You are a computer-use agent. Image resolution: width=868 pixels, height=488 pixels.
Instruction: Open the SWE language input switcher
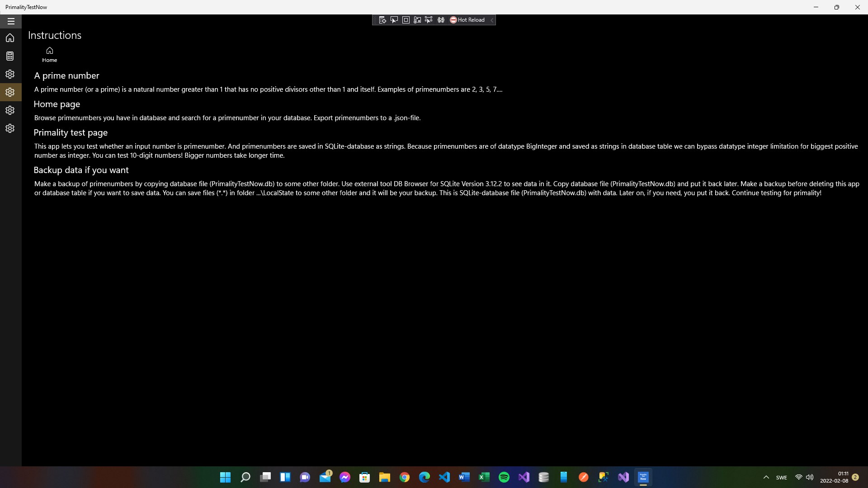[x=781, y=477]
